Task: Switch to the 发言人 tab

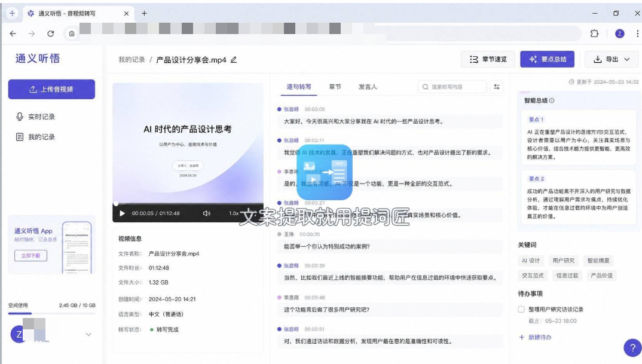Action: click(367, 87)
